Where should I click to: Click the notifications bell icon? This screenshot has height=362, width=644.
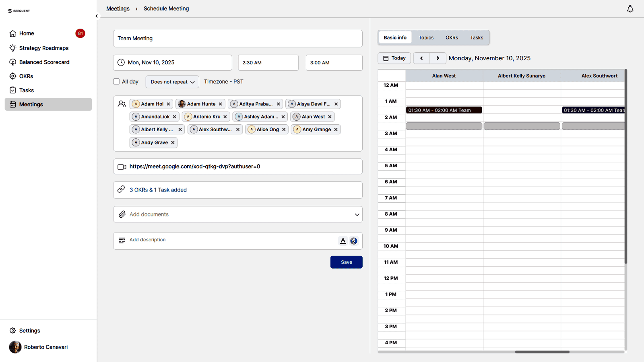[630, 9]
